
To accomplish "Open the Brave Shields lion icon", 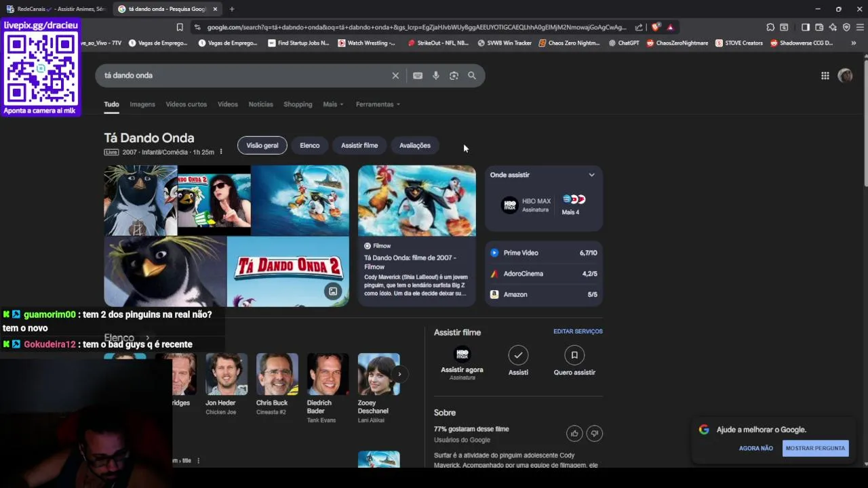I will point(656,27).
